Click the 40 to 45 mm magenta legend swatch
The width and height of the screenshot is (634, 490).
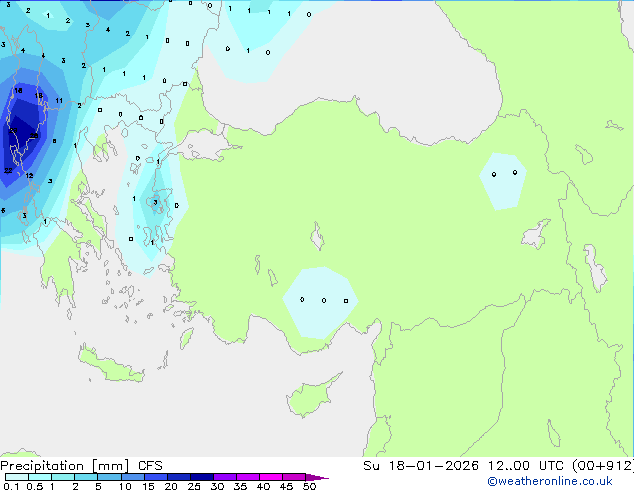(x=271, y=477)
